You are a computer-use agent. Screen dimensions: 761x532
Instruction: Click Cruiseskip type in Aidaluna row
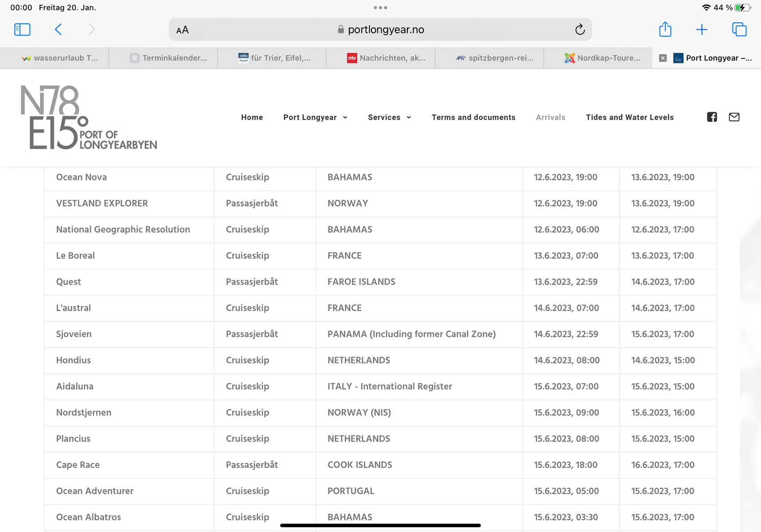click(x=247, y=387)
